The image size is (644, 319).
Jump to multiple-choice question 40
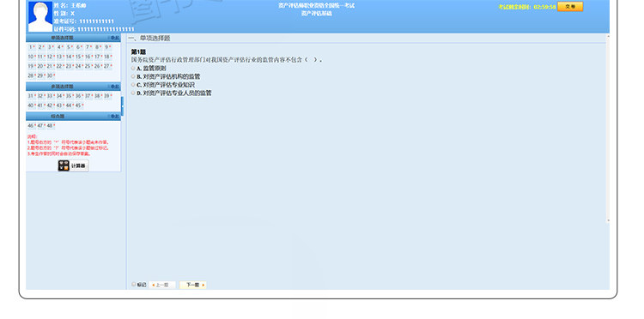(x=31, y=105)
